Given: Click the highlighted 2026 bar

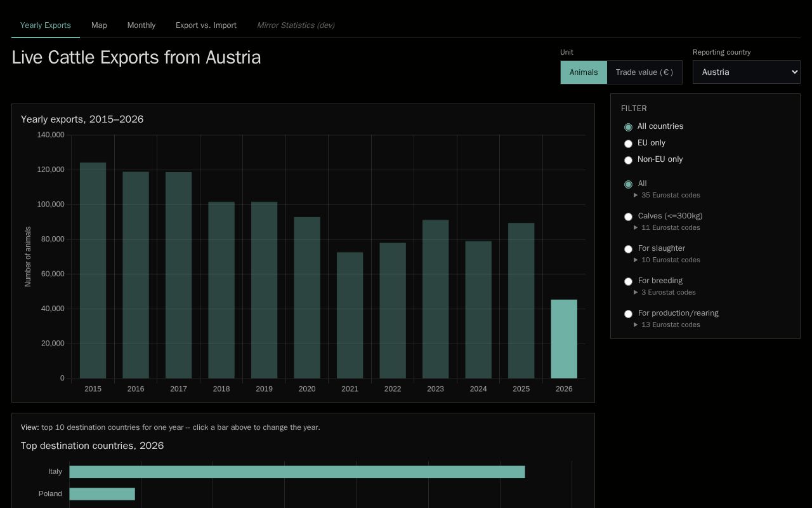Looking at the screenshot, I should coord(564,339).
